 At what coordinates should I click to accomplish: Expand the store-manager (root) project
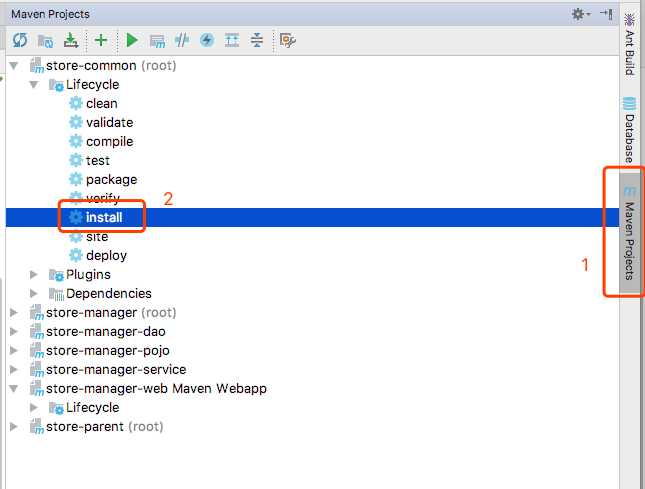14,313
